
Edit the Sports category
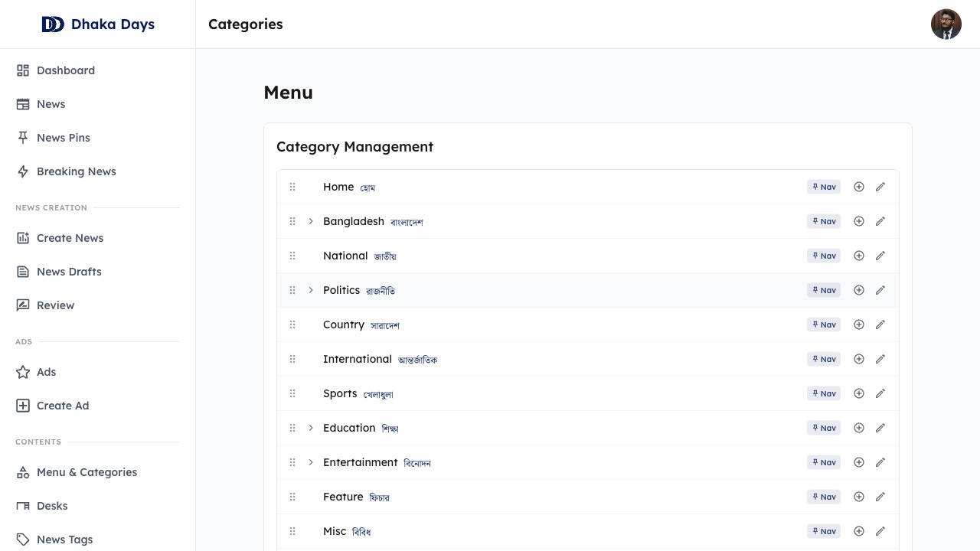click(x=880, y=393)
